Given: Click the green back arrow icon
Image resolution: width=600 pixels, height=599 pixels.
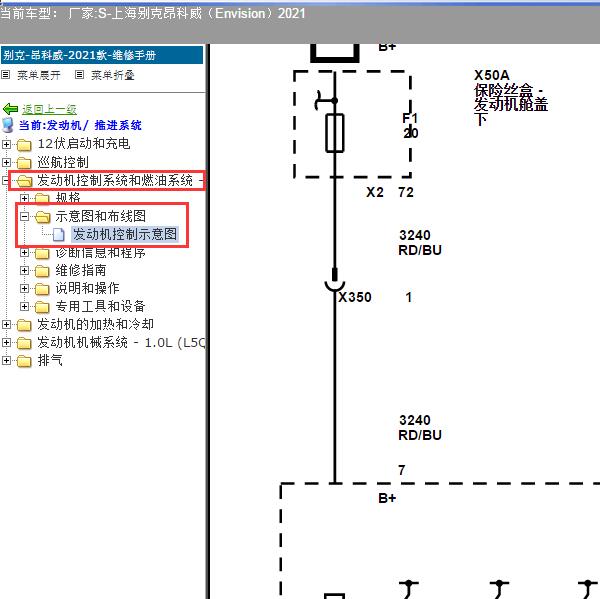Looking at the screenshot, I should pyautogui.click(x=10, y=109).
